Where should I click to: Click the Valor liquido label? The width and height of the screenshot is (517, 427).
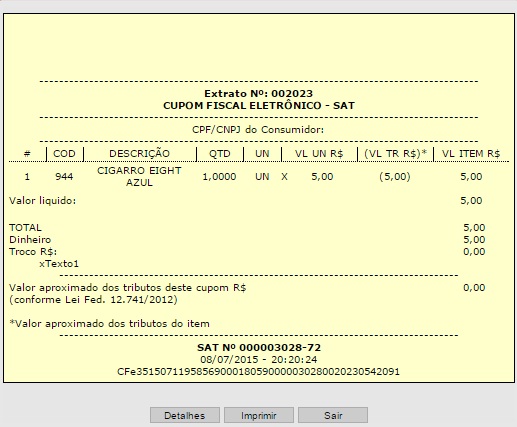pyautogui.click(x=42, y=201)
